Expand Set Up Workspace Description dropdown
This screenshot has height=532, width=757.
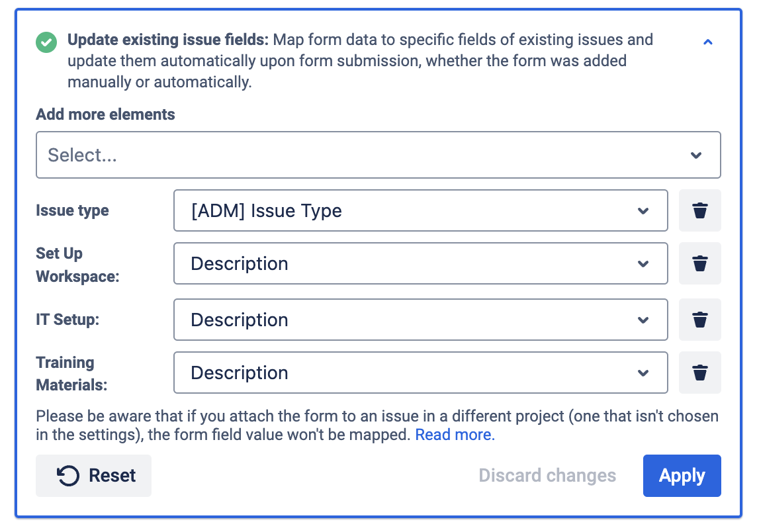pos(420,263)
